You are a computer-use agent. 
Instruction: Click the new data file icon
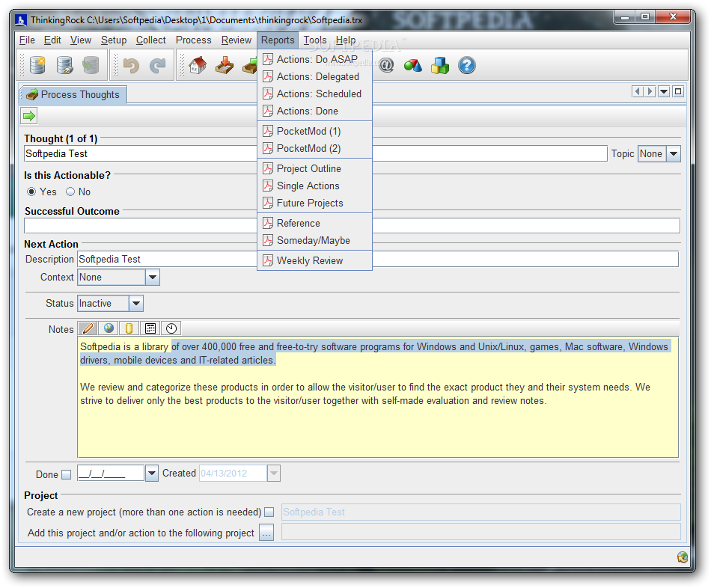tap(37, 65)
